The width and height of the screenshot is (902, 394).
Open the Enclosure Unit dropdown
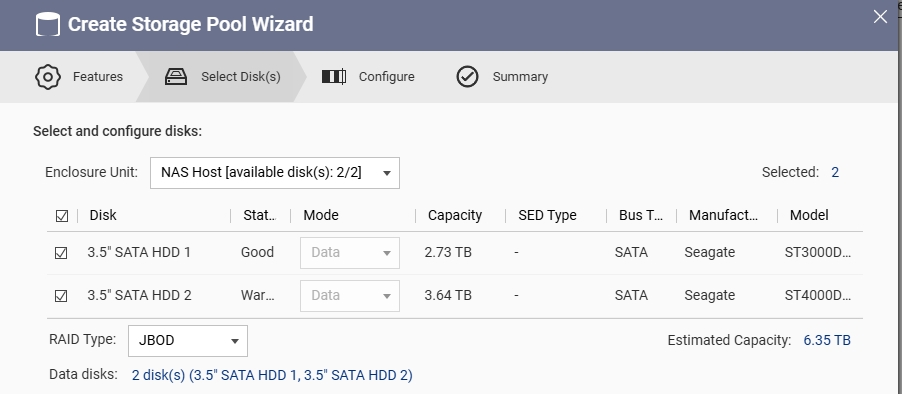click(274, 173)
